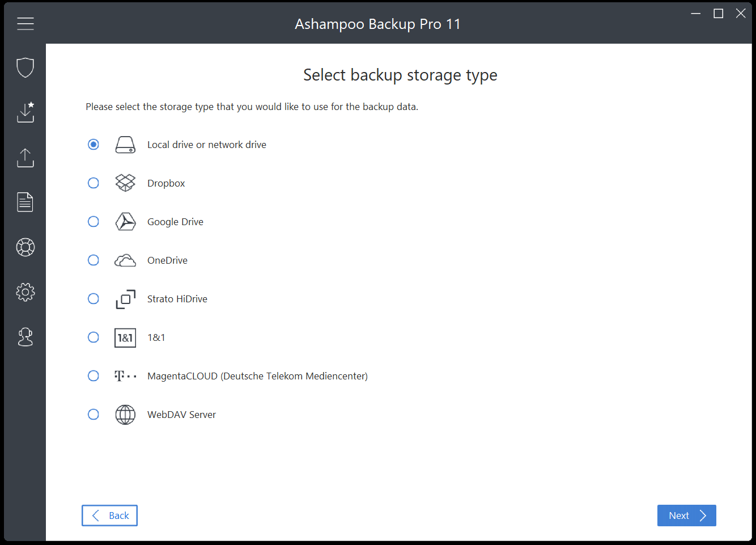The height and width of the screenshot is (545, 756).
Task: Click the Google Drive logo icon
Action: click(x=125, y=222)
